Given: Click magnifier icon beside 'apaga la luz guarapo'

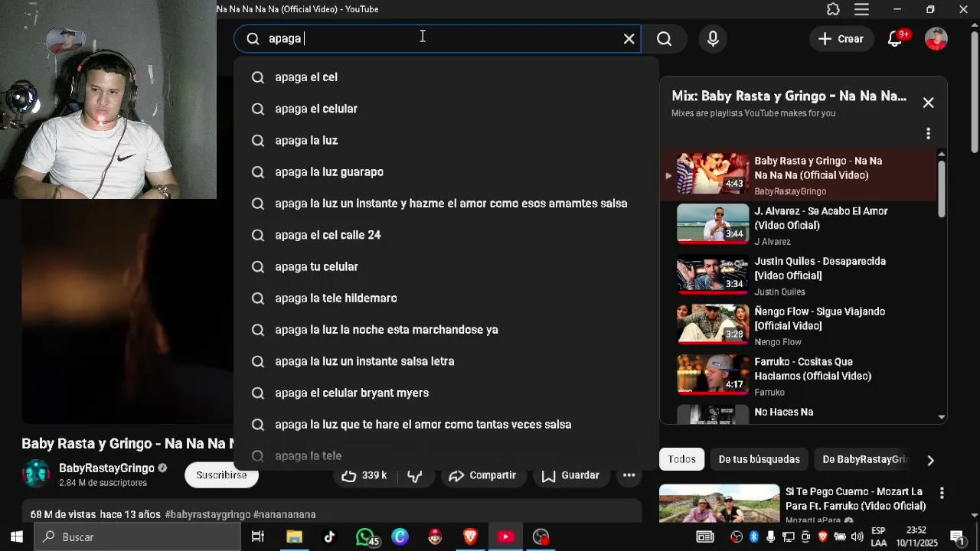Looking at the screenshot, I should [x=258, y=172].
